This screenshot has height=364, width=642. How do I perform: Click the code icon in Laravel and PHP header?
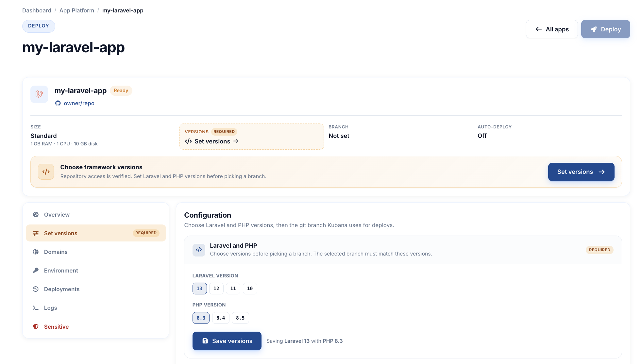tap(199, 250)
